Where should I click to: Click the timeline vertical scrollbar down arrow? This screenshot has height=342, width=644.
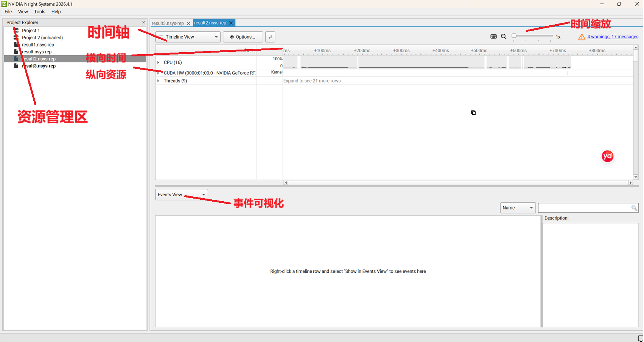click(636, 177)
